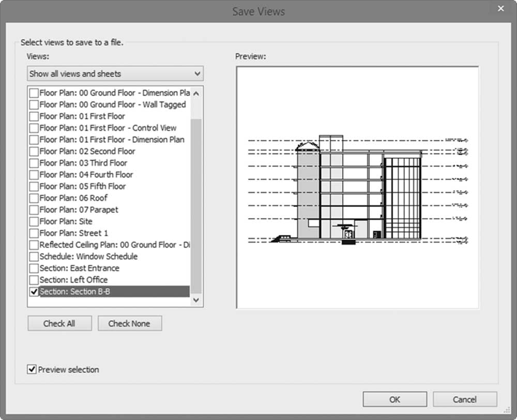Open the 'Show all views and sheets' dropdown
This screenshot has height=420, width=517.
[115, 73]
